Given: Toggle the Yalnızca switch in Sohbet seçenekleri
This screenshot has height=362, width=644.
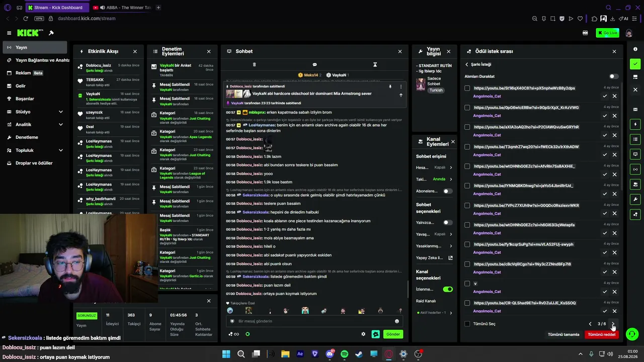Looking at the screenshot, I should click(447, 222).
